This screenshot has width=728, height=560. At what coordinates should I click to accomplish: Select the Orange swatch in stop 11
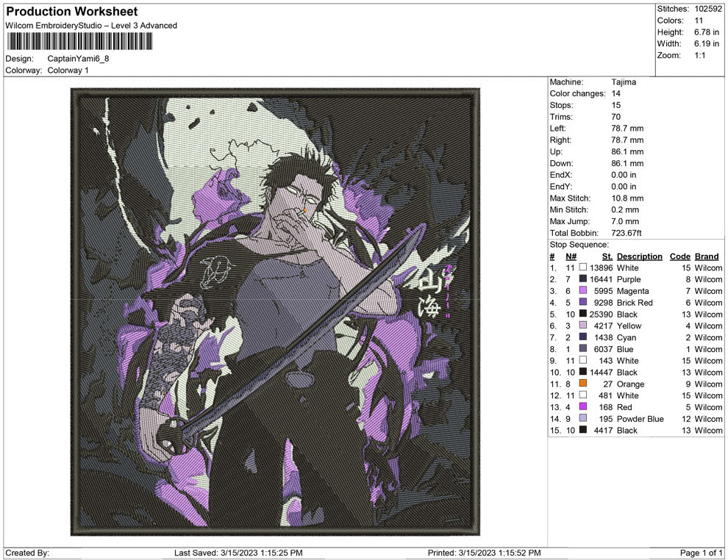point(582,383)
